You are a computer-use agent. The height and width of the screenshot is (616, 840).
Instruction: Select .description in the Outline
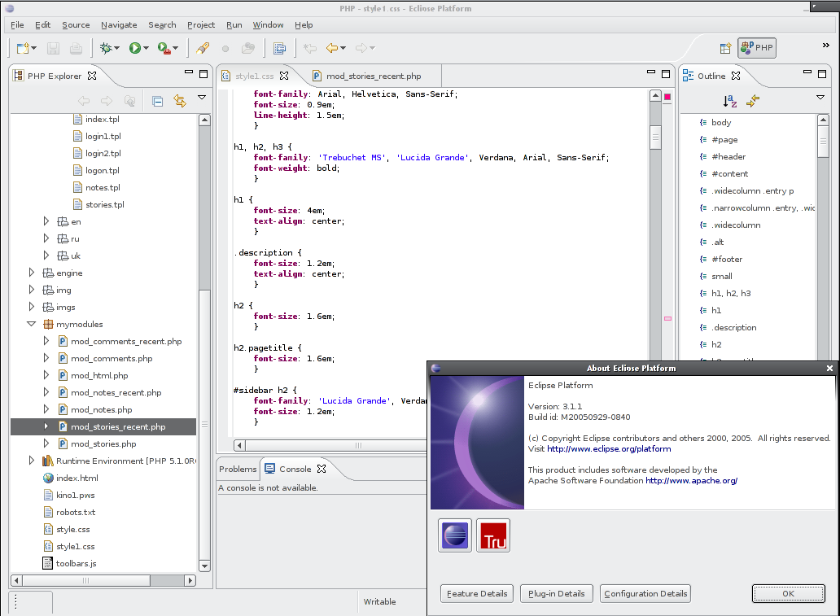coord(734,327)
